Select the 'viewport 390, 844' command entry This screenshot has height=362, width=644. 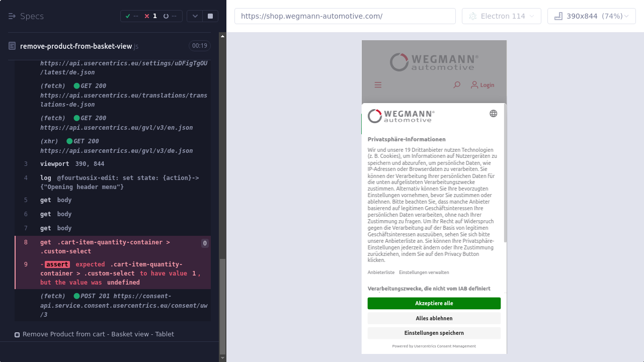coord(72,164)
